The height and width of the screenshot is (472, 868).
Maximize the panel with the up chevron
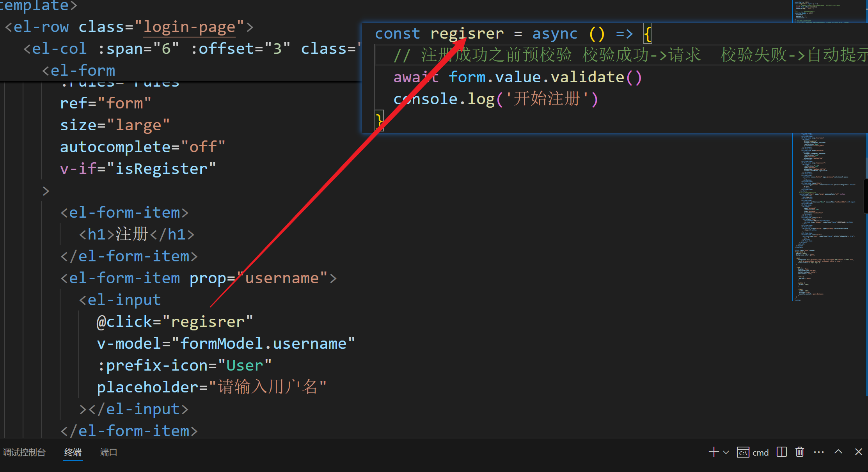838,452
